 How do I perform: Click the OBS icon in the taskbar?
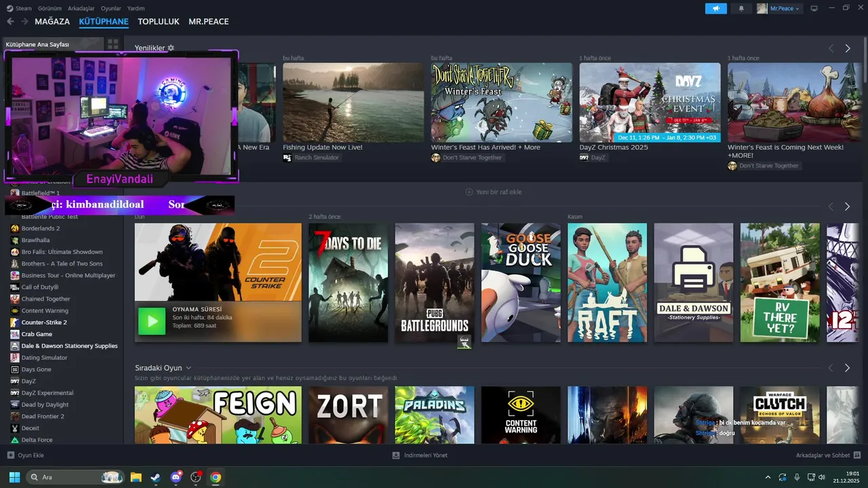tap(196, 477)
